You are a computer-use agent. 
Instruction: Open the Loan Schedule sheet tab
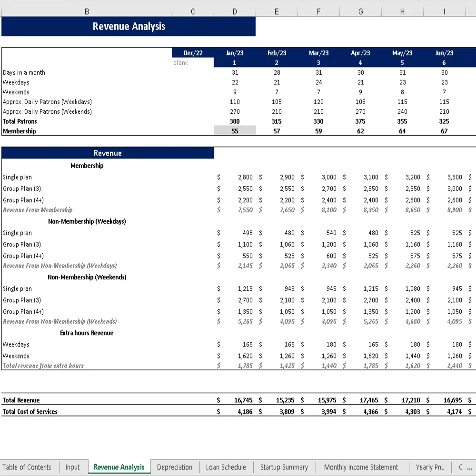pos(226,467)
